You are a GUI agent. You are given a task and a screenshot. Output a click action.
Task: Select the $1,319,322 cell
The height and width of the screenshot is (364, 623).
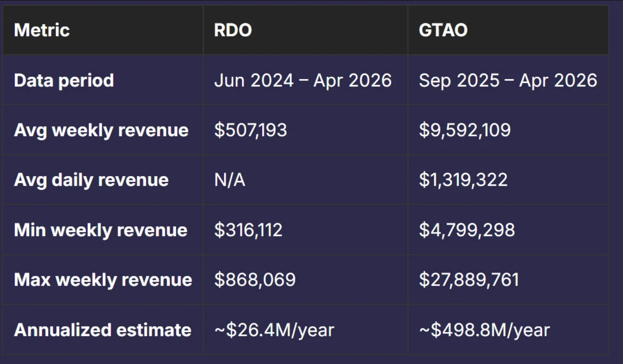463,180
